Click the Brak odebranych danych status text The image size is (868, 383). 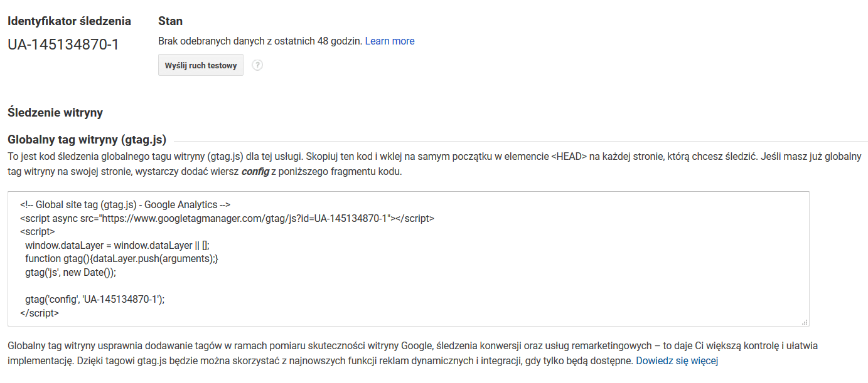260,41
